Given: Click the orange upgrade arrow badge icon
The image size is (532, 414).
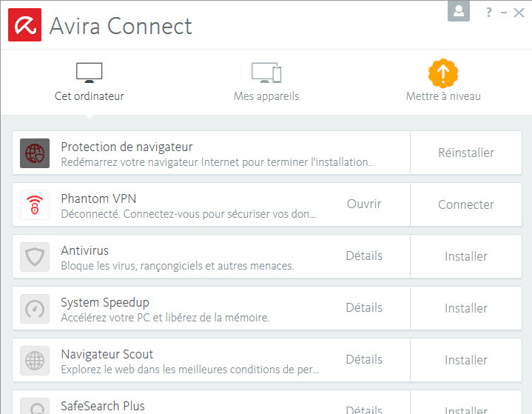Looking at the screenshot, I should 443,73.
